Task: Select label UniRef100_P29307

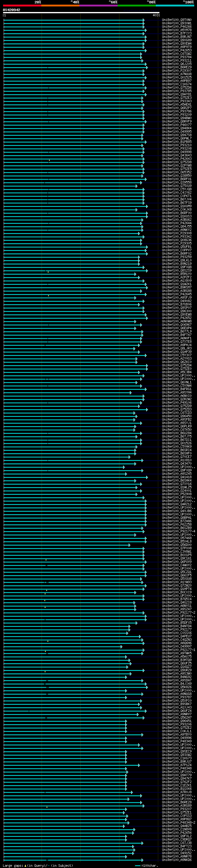Action: click(x=177, y=71)
